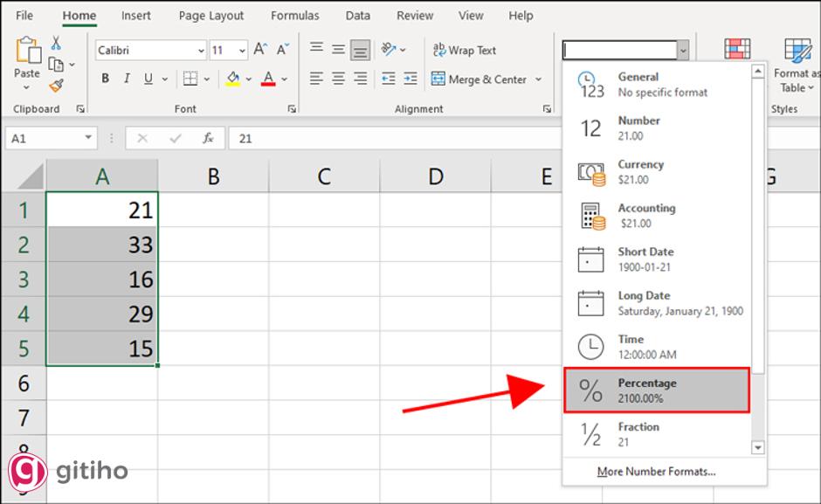
Task: Click the Middle Align icon
Action: tap(338, 49)
